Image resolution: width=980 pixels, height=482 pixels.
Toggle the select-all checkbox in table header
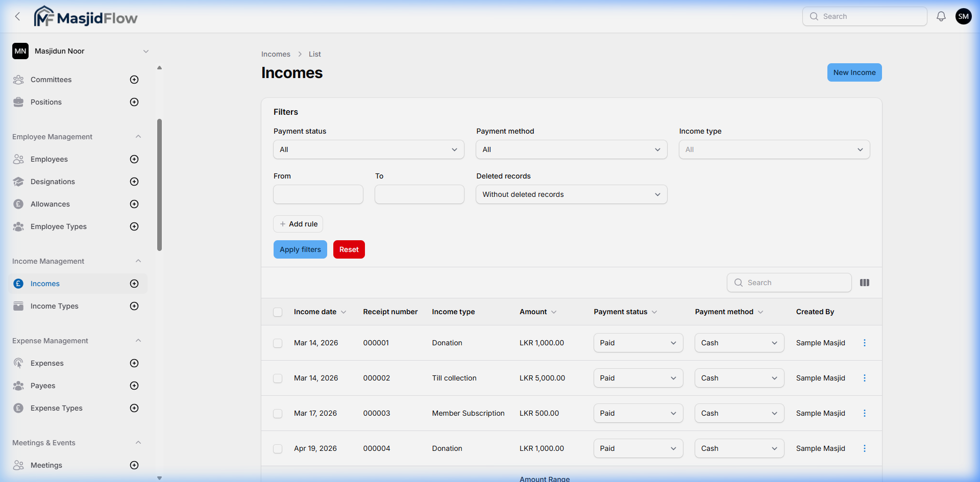tap(278, 312)
